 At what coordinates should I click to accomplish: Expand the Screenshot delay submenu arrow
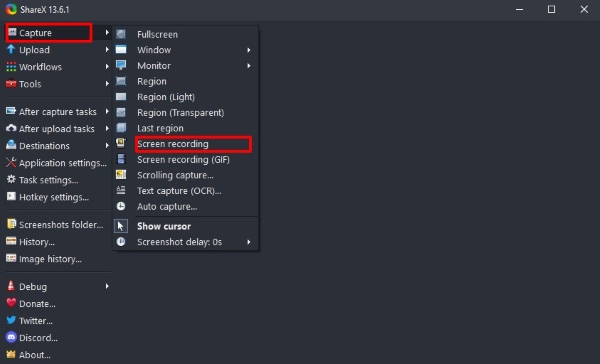pos(249,242)
